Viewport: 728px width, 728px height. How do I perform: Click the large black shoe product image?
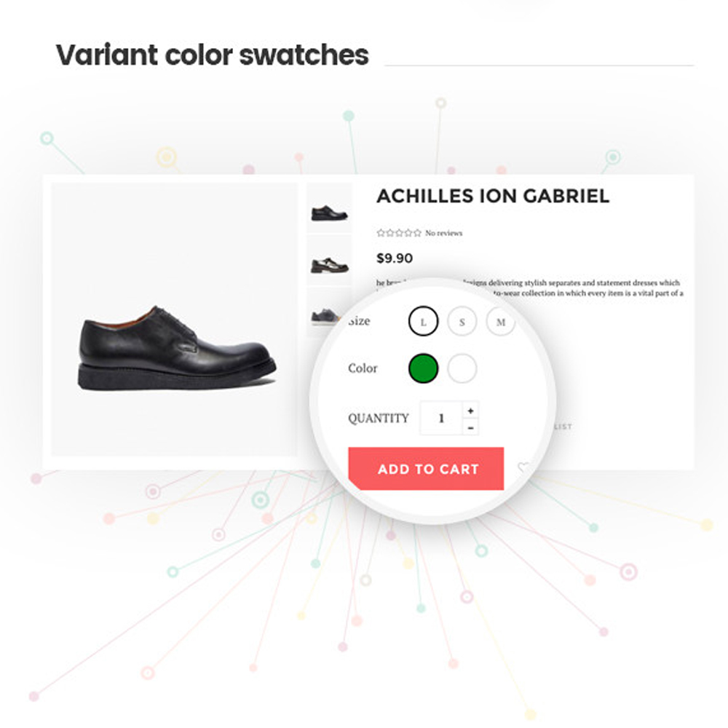click(x=175, y=320)
